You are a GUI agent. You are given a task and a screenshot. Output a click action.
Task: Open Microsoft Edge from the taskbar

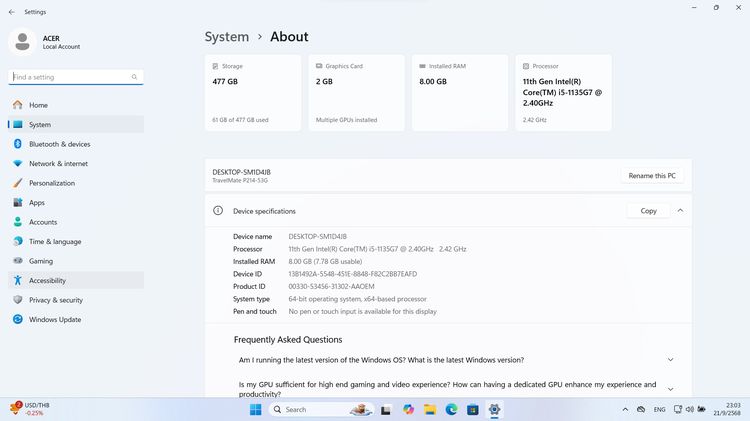pyautogui.click(x=451, y=409)
